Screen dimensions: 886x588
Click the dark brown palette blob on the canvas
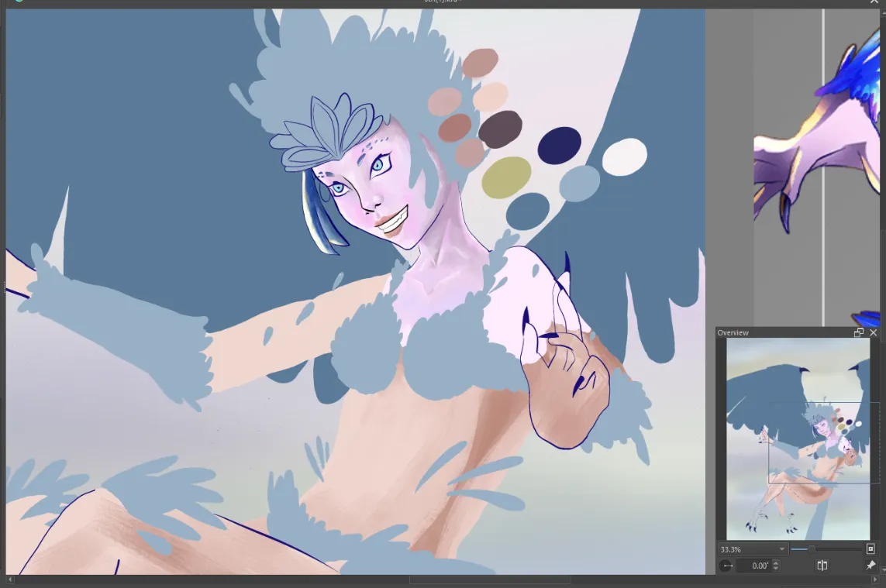500,129
